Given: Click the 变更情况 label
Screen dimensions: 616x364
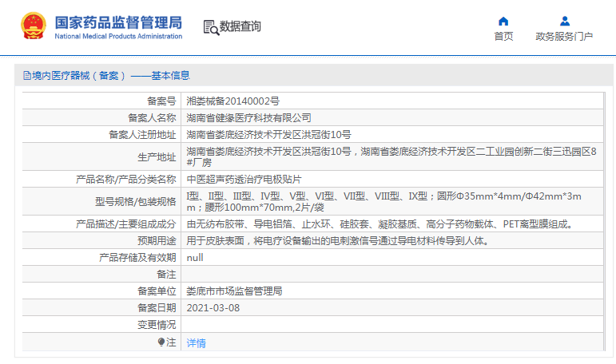Looking at the screenshot, I should (157, 325).
